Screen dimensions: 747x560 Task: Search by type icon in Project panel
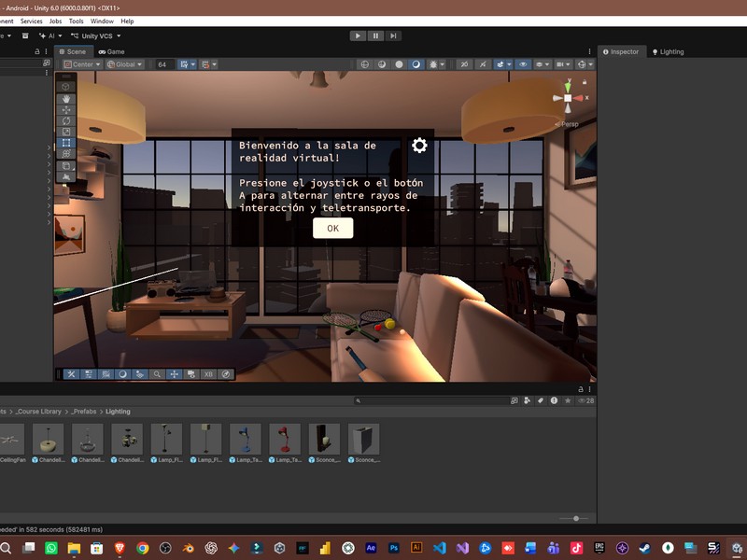click(527, 400)
